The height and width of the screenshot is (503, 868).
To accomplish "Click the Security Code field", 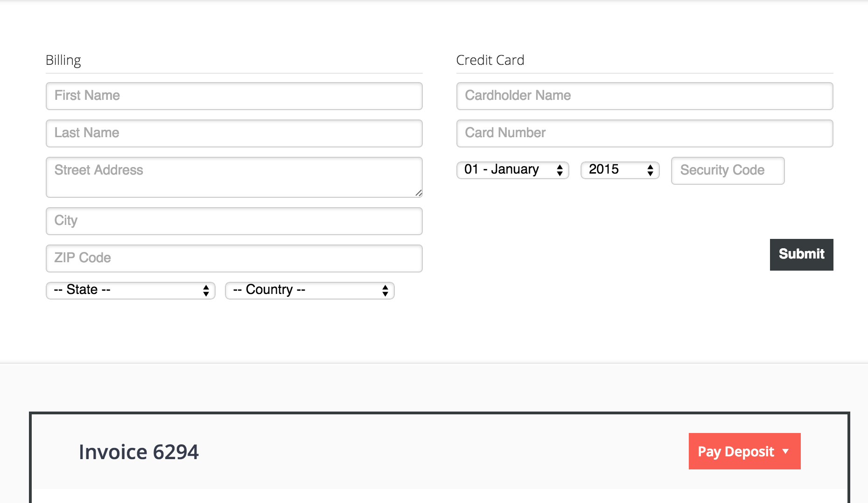I will (728, 171).
